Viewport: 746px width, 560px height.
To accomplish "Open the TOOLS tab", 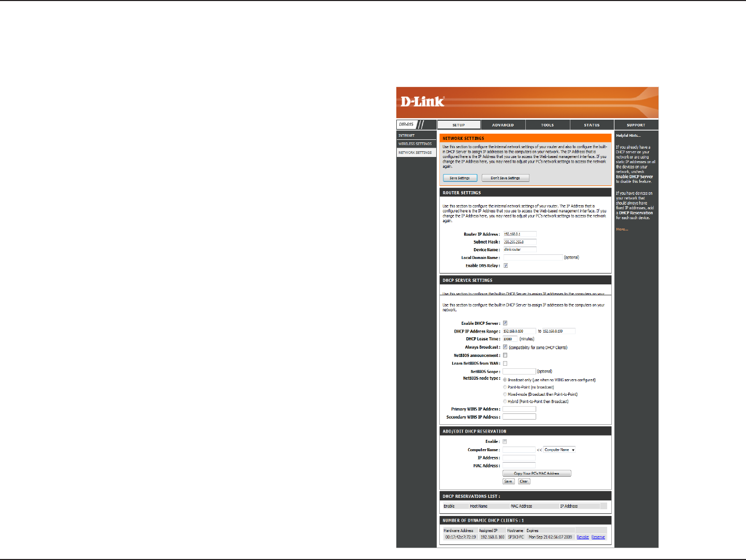I will point(548,125).
